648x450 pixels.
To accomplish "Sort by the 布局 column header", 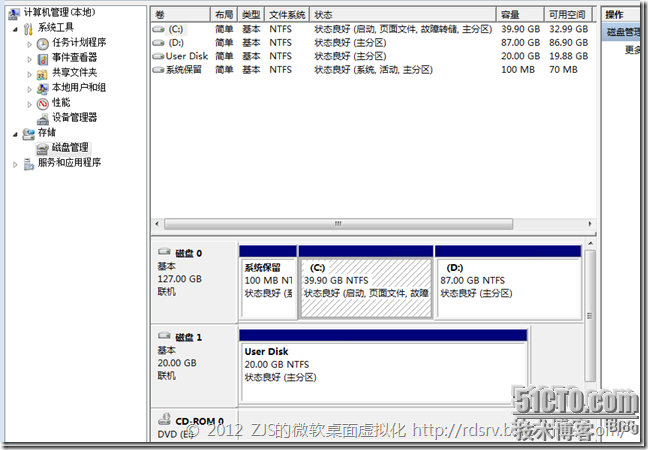I will (224, 15).
